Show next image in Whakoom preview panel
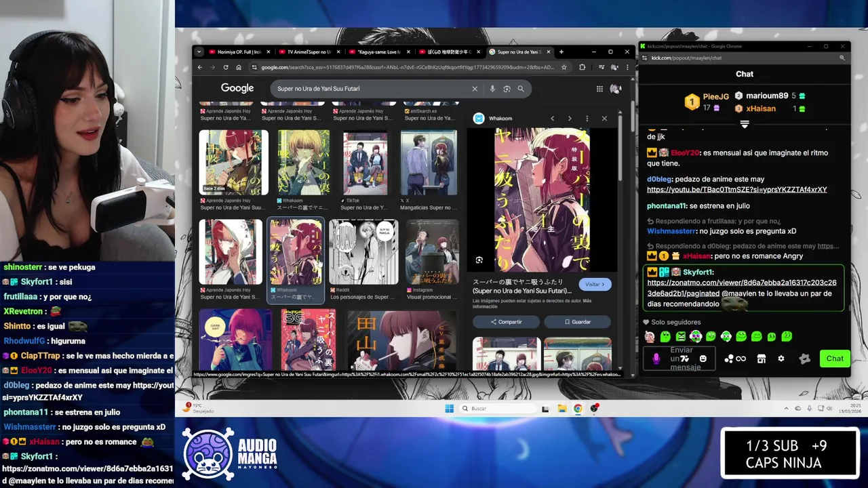 pos(570,119)
